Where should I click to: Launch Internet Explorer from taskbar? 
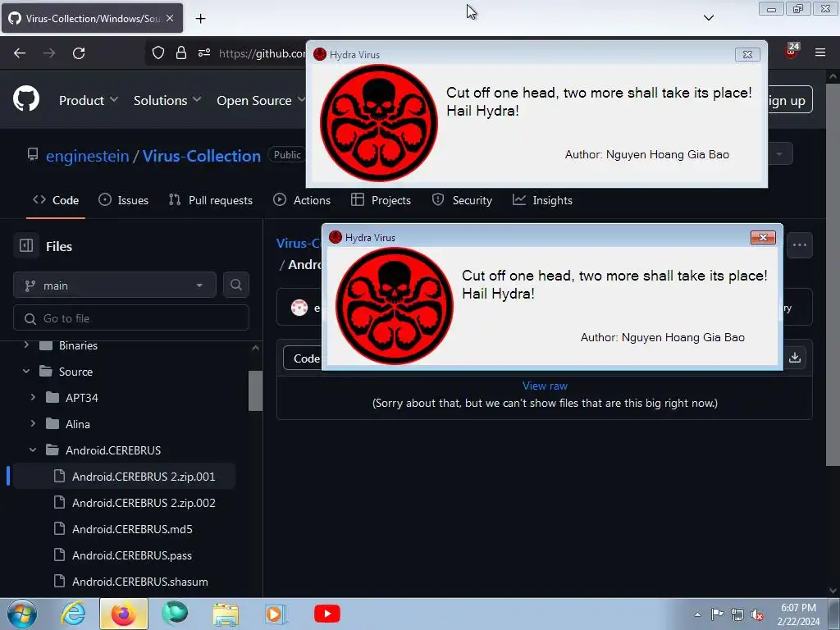point(73,614)
